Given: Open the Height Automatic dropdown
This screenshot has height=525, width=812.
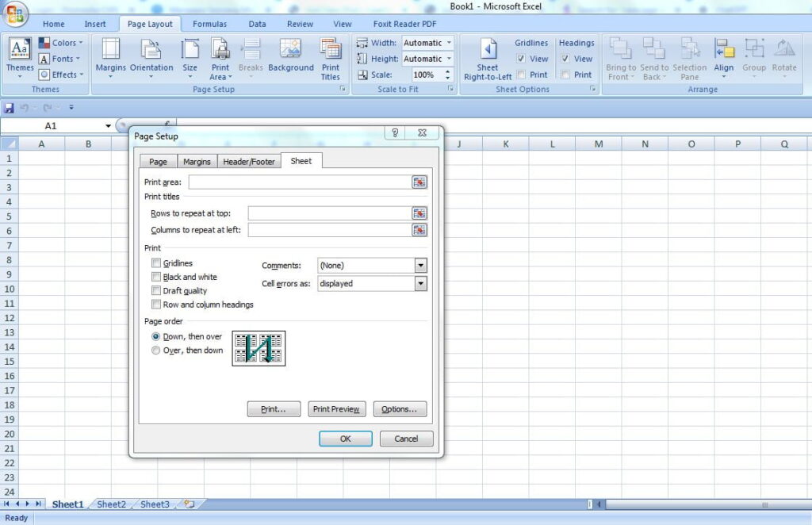Looking at the screenshot, I should point(449,59).
